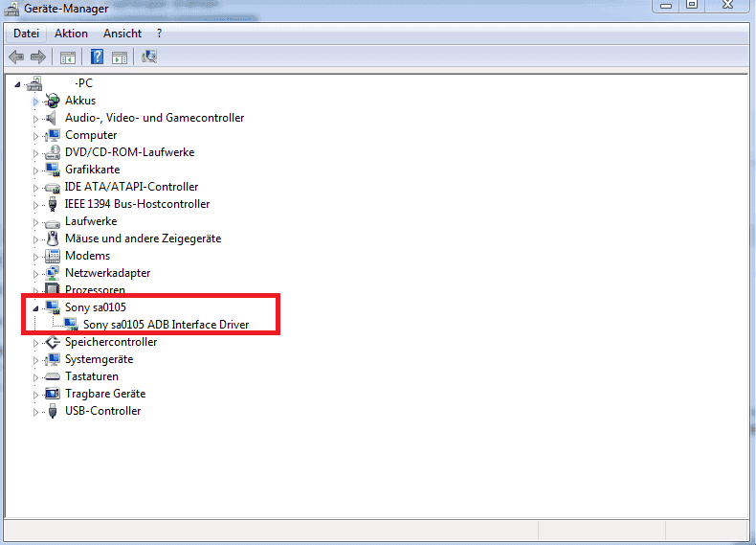Expand the Netzwerkadapter category
The height and width of the screenshot is (545, 756).
pyautogui.click(x=35, y=274)
